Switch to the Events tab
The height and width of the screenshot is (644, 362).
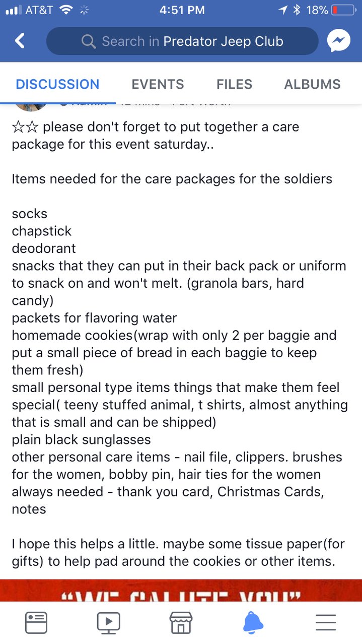point(158,84)
